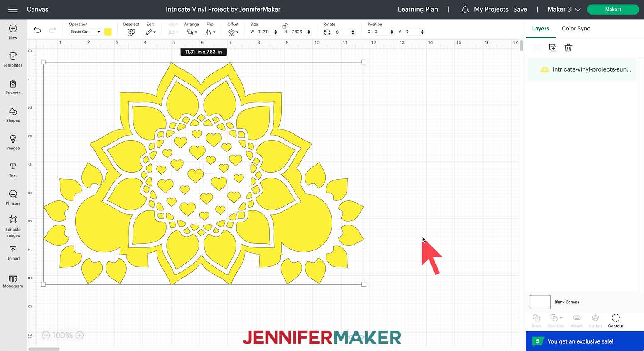Screen dimensions: 644x351
Task: Click the height H input field
Action: (297, 32)
